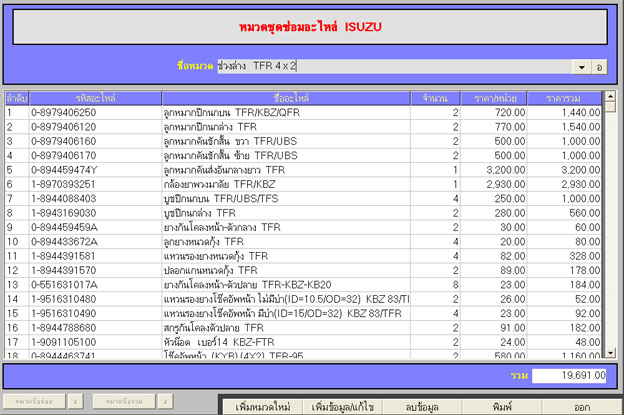This screenshot has height=415, width=624.
Task: Select part code 0-894459459A
Action: [64, 227]
